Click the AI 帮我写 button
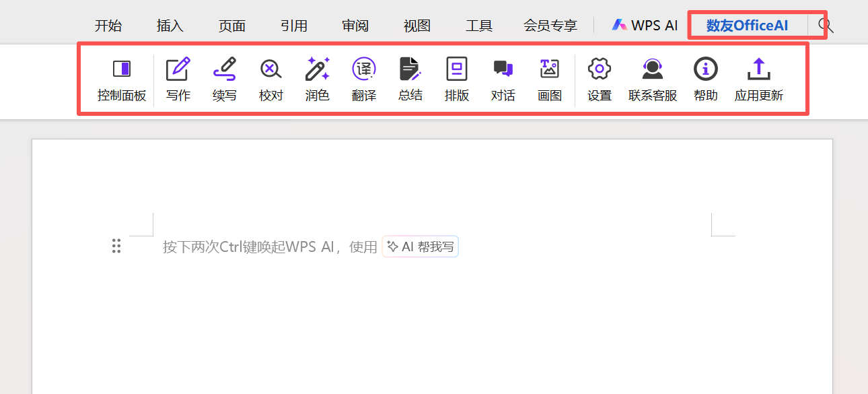The image size is (868, 394). pos(421,247)
